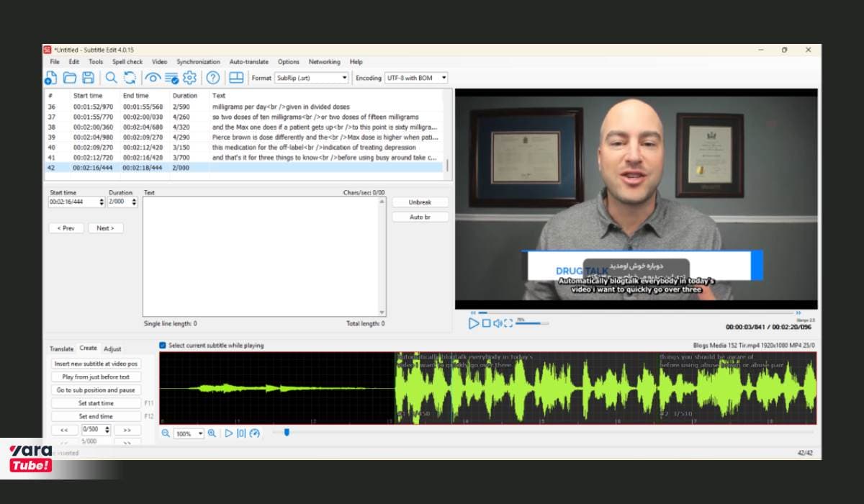Screen dimensions: 864x504
Task: Mute the video player audio
Action: coord(497,323)
